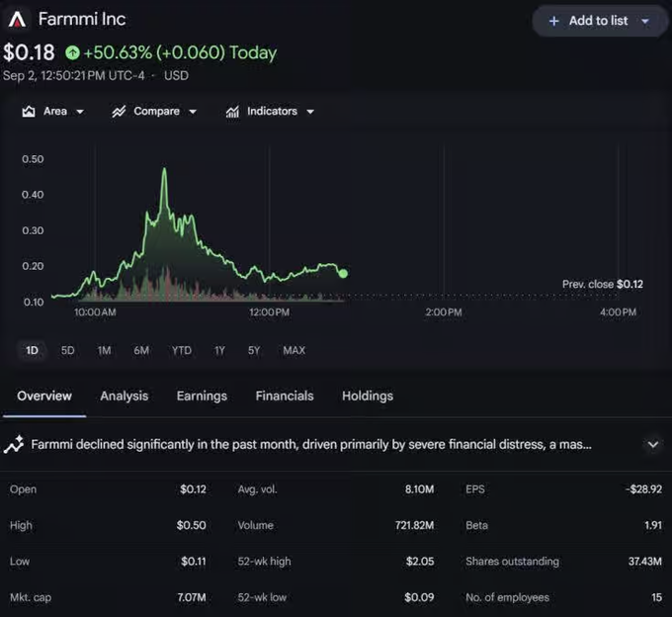
Task: Click the High value $0.50
Action: (x=191, y=525)
